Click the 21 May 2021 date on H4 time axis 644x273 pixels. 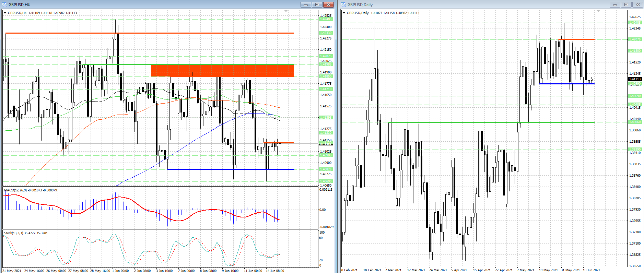12,271
